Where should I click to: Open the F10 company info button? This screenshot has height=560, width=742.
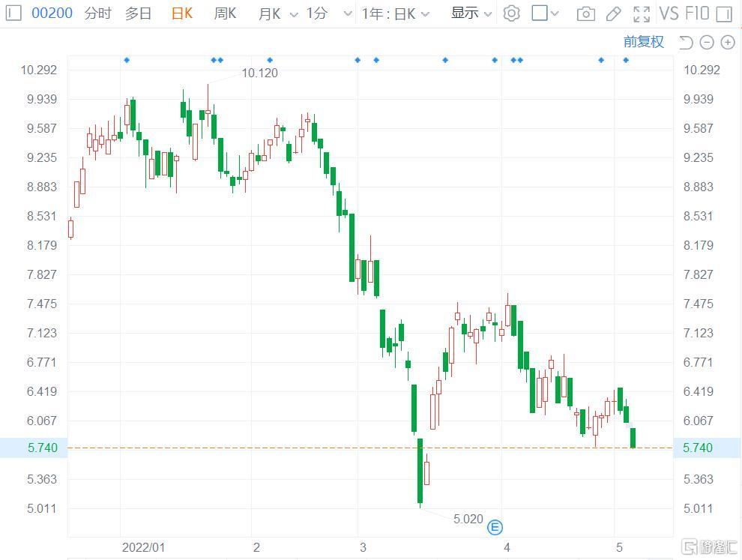[697, 13]
